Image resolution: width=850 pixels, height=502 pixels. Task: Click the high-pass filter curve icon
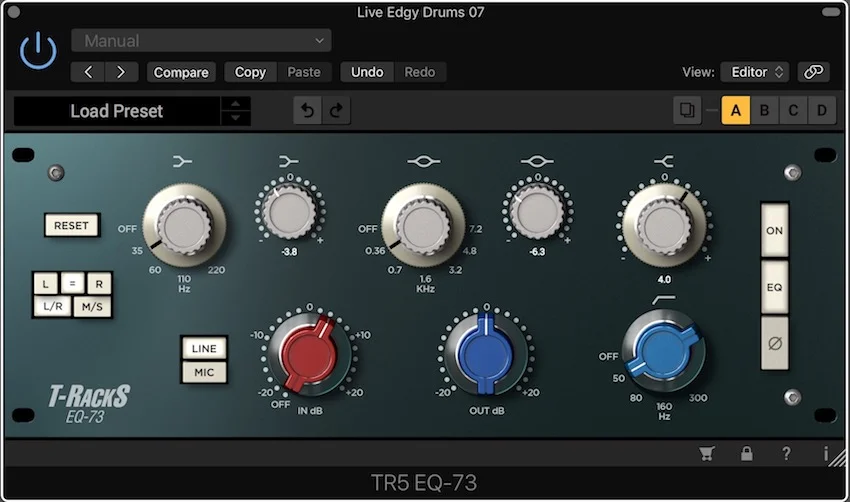point(664,299)
